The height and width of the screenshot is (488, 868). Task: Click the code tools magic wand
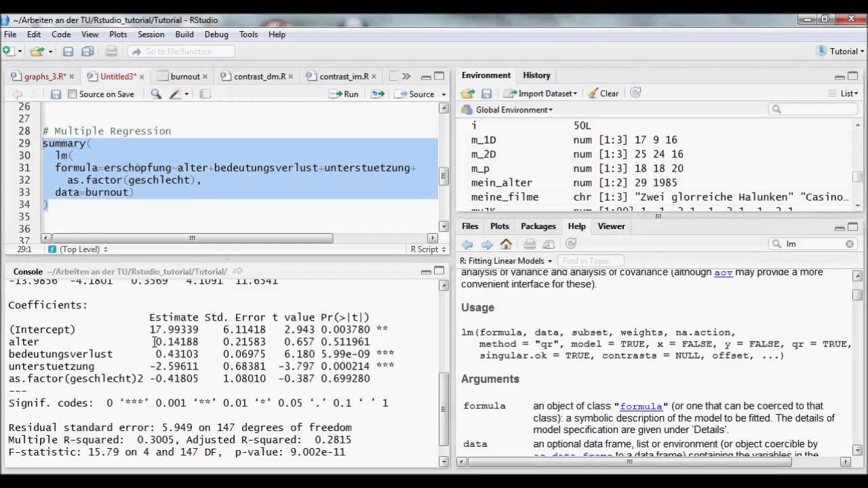pyautogui.click(x=176, y=94)
